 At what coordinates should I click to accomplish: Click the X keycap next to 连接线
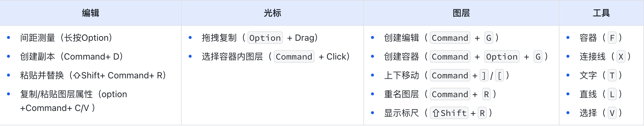coord(621,57)
